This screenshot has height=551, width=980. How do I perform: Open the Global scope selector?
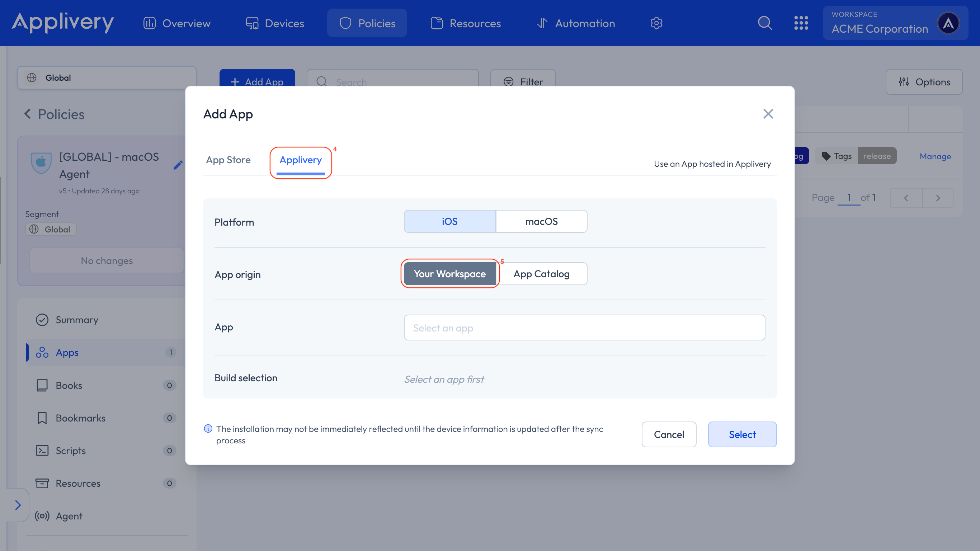click(x=107, y=77)
